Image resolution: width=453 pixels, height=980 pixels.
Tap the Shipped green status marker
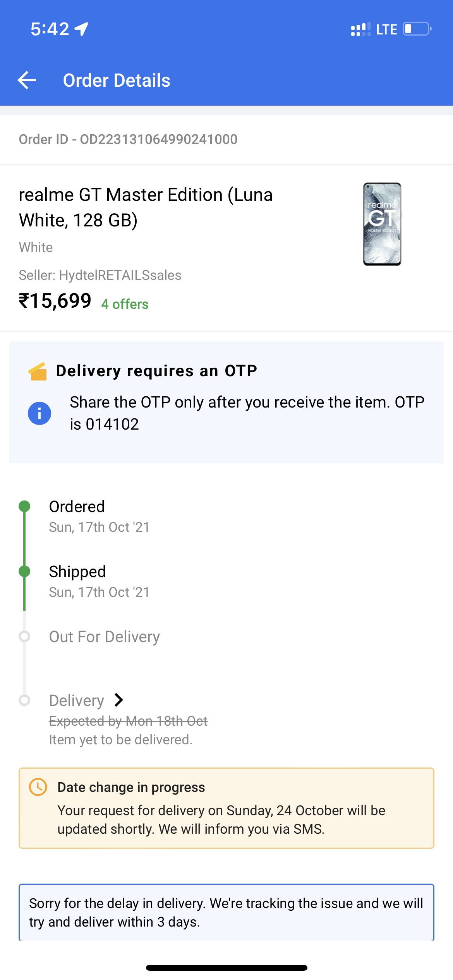[24, 571]
